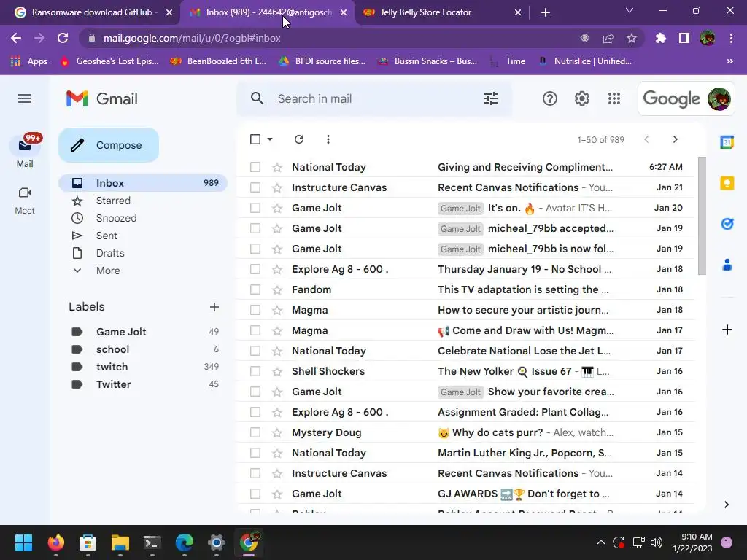
Task: Open the Twitter label
Action: pyautogui.click(x=143, y=384)
